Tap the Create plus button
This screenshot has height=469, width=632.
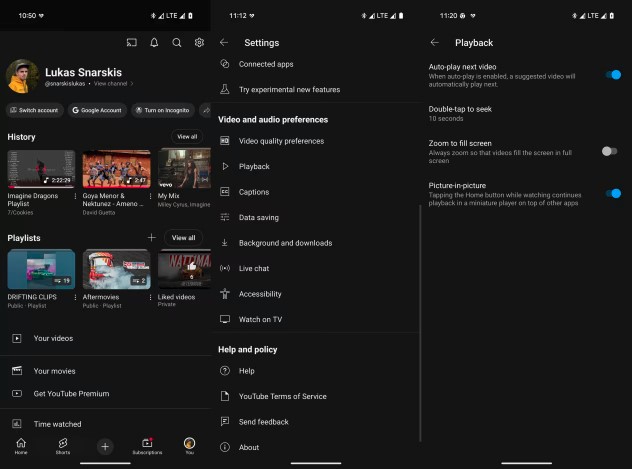coord(105,446)
